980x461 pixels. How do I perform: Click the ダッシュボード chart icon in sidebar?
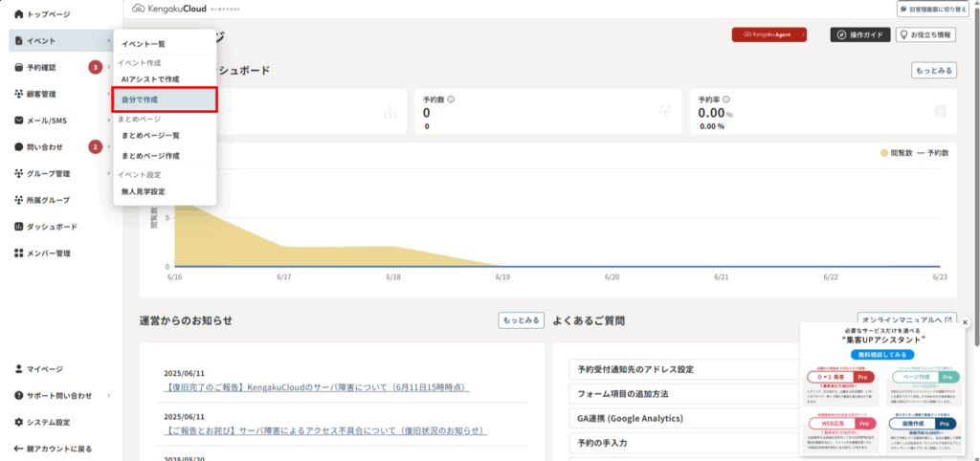(x=19, y=227)
